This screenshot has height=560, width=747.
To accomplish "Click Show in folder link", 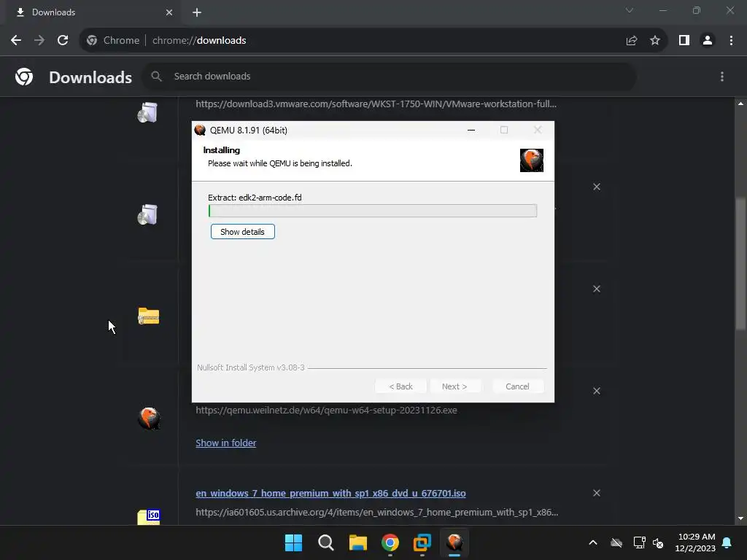I will click(x=226, y=443).
